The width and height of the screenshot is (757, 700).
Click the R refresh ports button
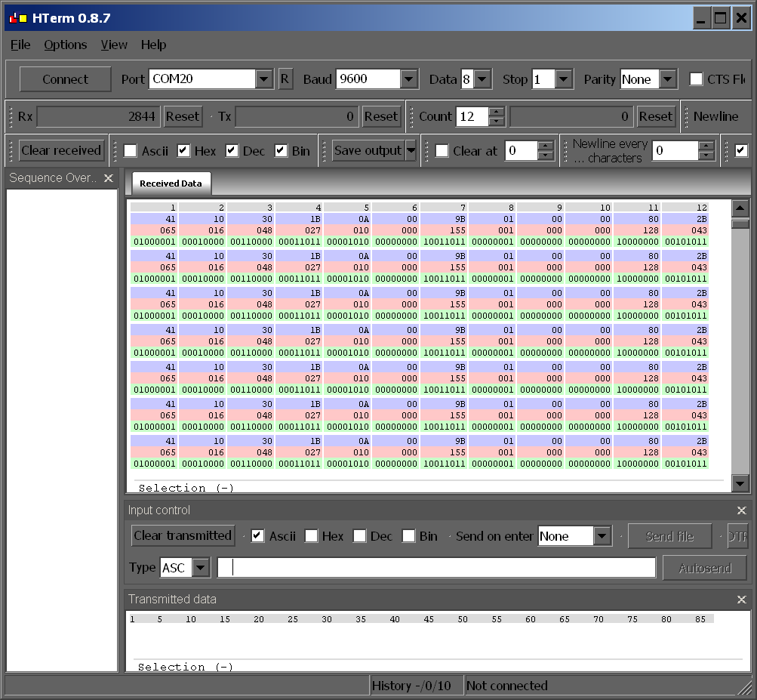coord(285,79)
